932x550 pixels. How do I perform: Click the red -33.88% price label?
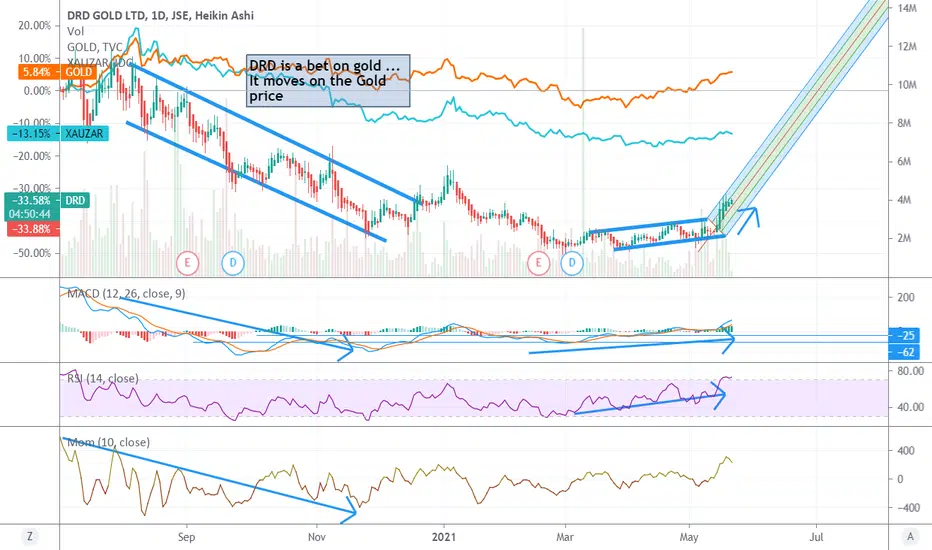[32, 229]
